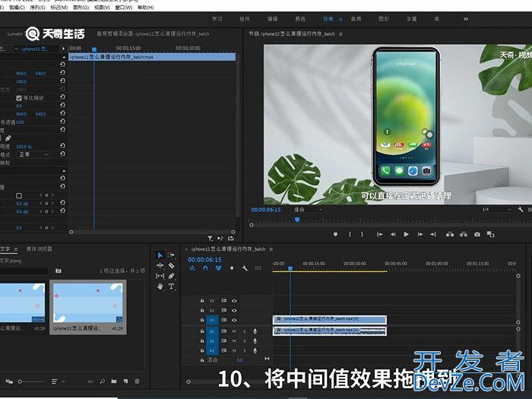Reset the Opacity parameter
The height and width of the screenshot is (399, 532).
point(62,146)
